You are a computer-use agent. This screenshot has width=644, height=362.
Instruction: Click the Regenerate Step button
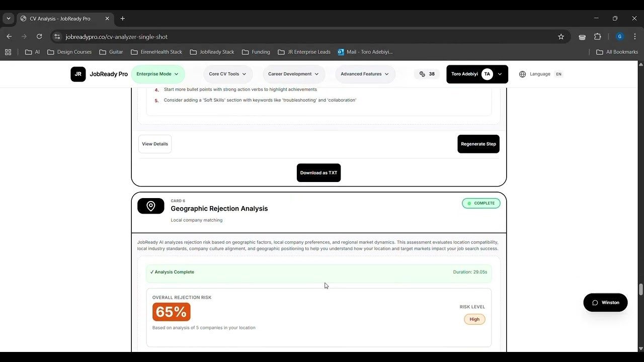[478, 144]
